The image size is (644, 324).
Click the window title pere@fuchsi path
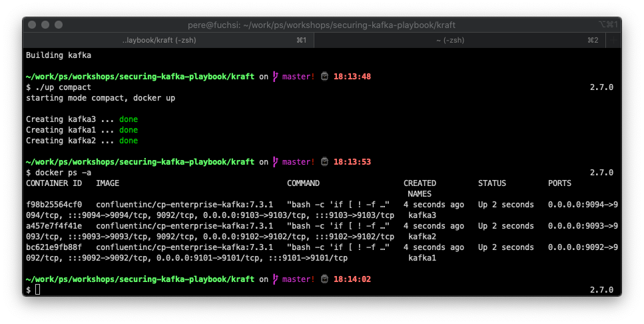(322, 25)
